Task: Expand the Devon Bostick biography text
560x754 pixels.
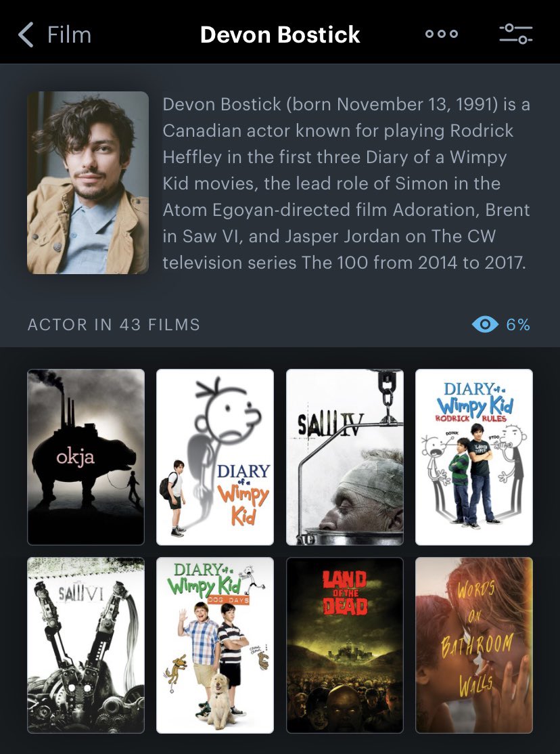Action: (346, 183)
